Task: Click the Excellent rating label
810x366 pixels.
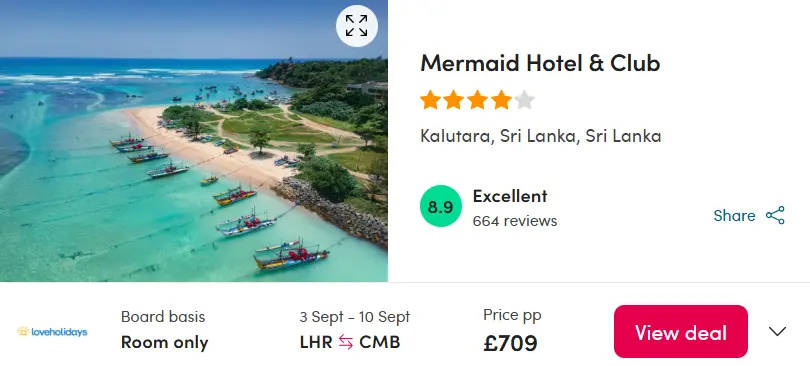Action: pos(510,196)
